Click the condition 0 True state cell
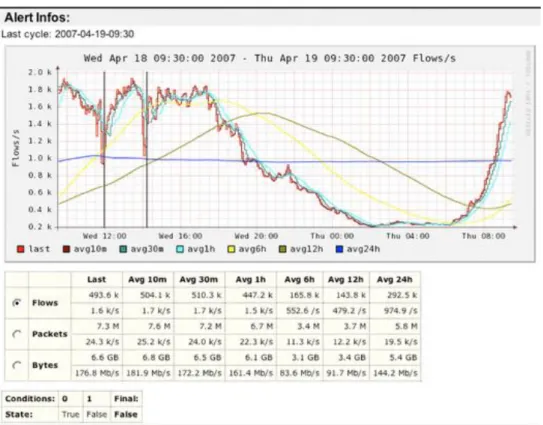Viewport: 543px width, 425px height. (x=71, y=414)
